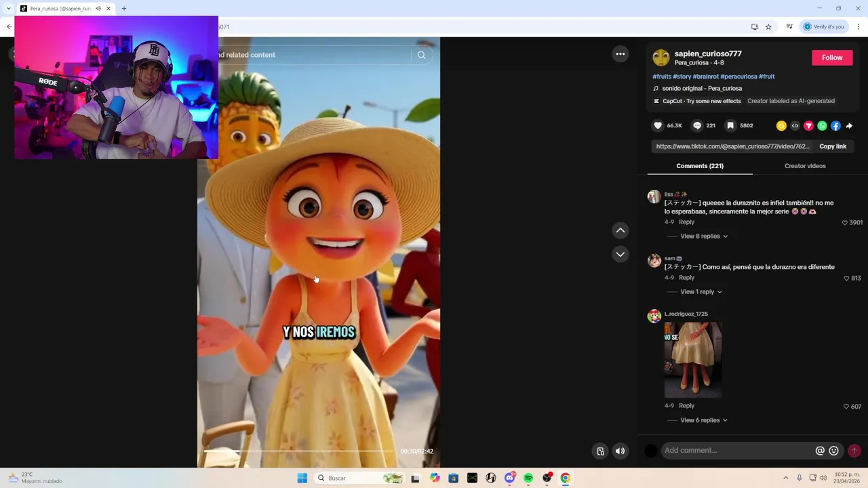The width and height of the screenshot is (868, 488).
Task: Click the Verify it's you profile button
Action: (824, 27)
